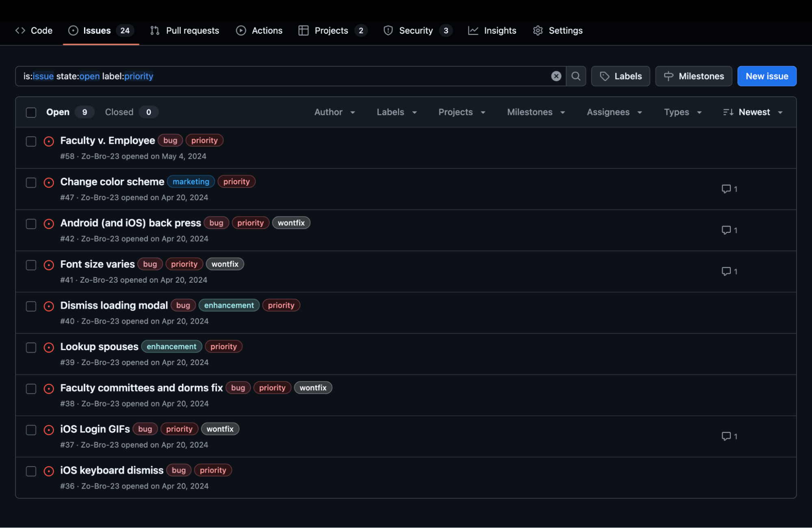Click open status icon of Faculty v. Employee

pyautogui.click(x=49, y=141)
